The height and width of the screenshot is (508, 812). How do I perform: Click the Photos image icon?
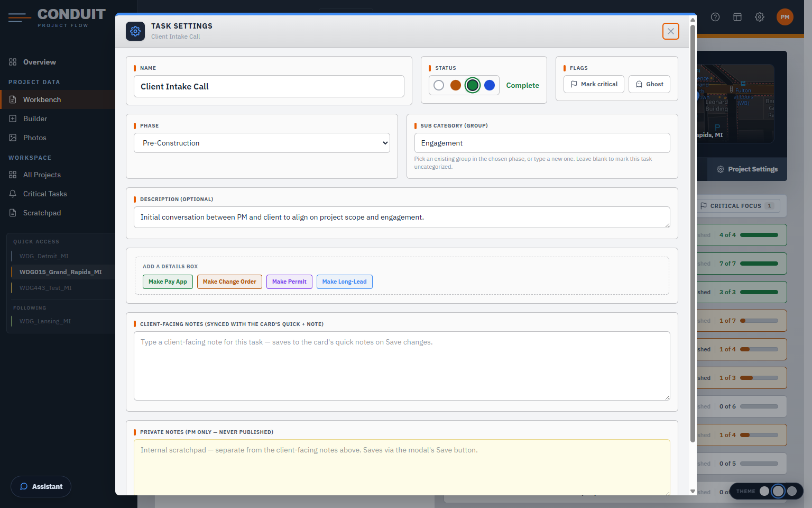(13, 138)
